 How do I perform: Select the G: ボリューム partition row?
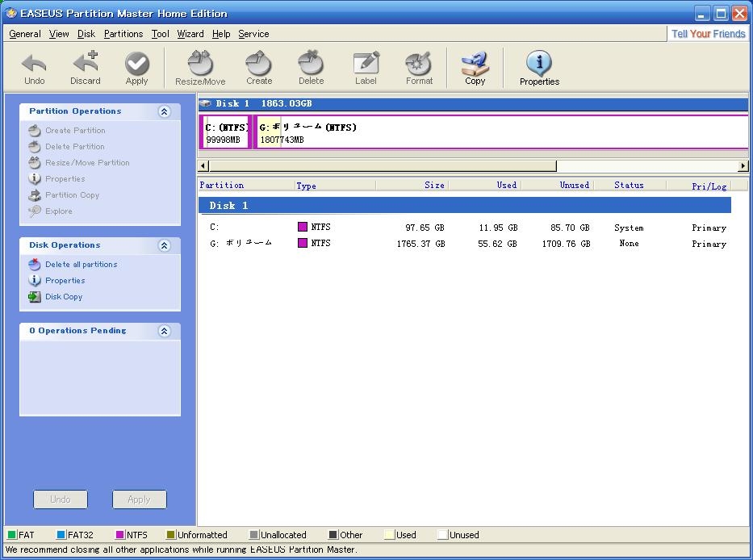[x=464, y=244]
